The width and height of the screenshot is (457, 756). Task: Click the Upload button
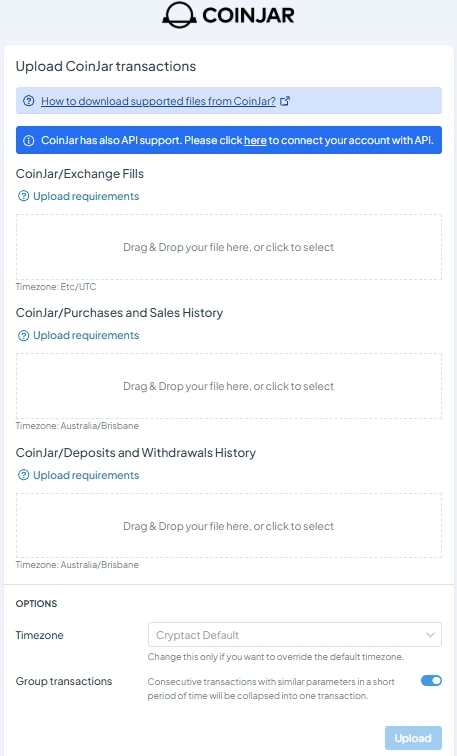tap(413, 738)
